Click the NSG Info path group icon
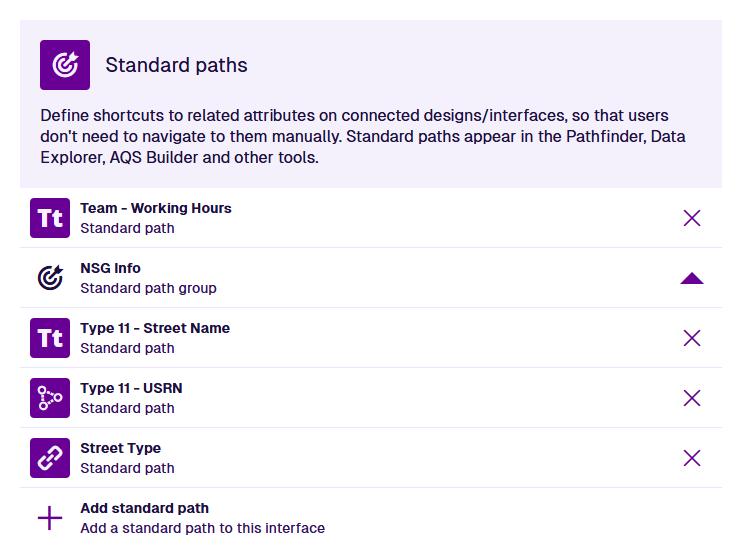The width and height of the screenshot is (742, 547). click(50, 278)
